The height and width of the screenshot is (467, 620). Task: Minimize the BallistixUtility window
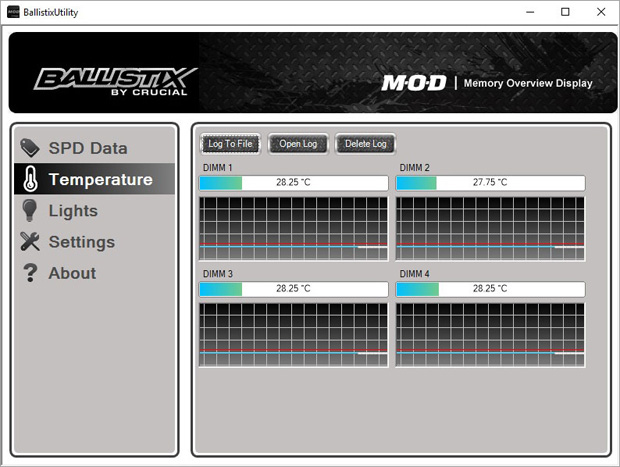[x=530, y=12]
